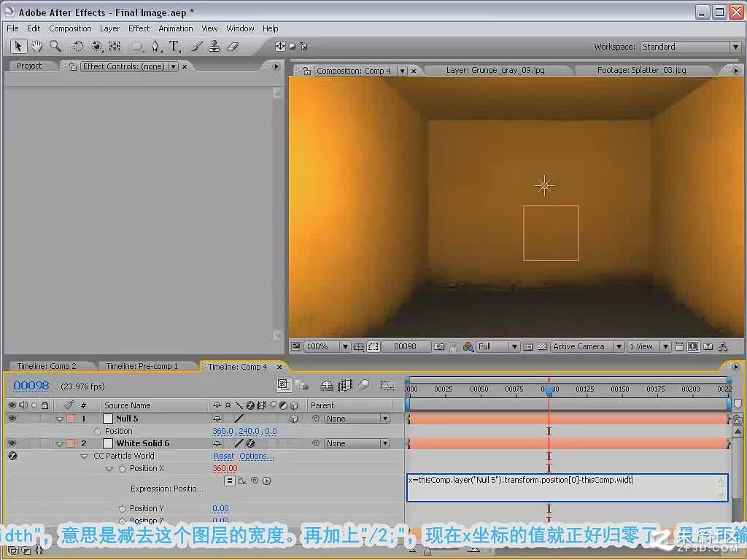The height and width of the screenshot is (560, 747).
Task: Hide the Null 5 layer
Action: point(12,419)
